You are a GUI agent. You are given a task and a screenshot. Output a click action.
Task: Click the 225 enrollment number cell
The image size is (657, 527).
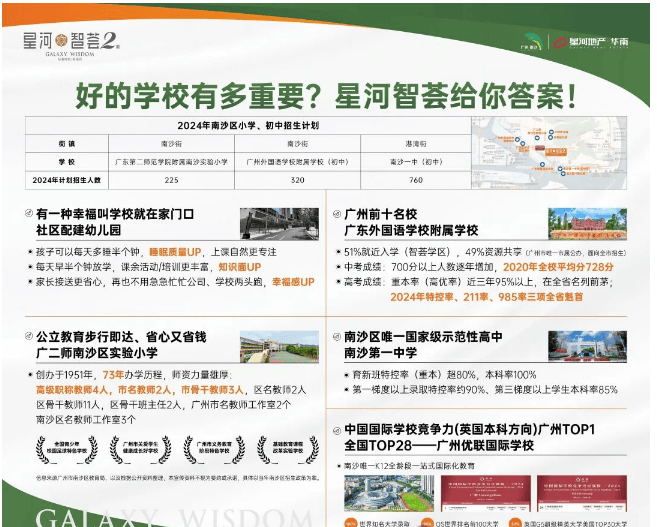click(171, 179)
